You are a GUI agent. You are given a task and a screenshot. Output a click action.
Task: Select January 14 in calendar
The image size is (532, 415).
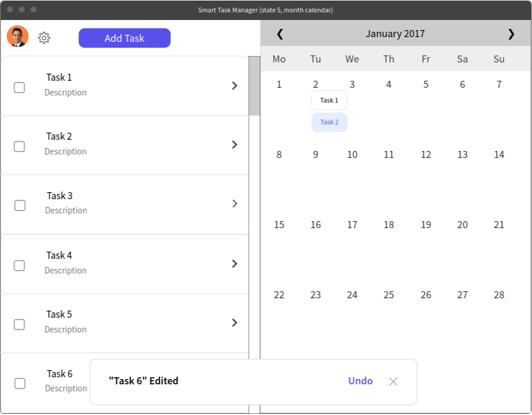(x=499, y=154)
